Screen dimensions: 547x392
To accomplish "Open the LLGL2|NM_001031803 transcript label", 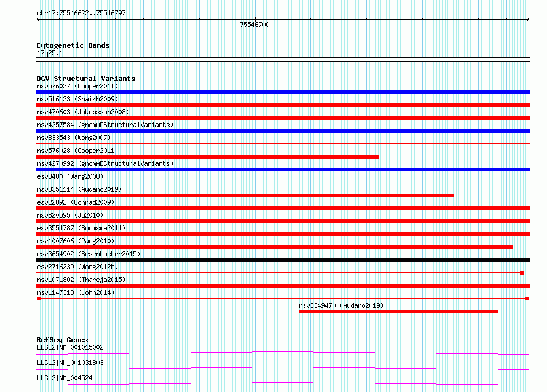I will 70,363.
